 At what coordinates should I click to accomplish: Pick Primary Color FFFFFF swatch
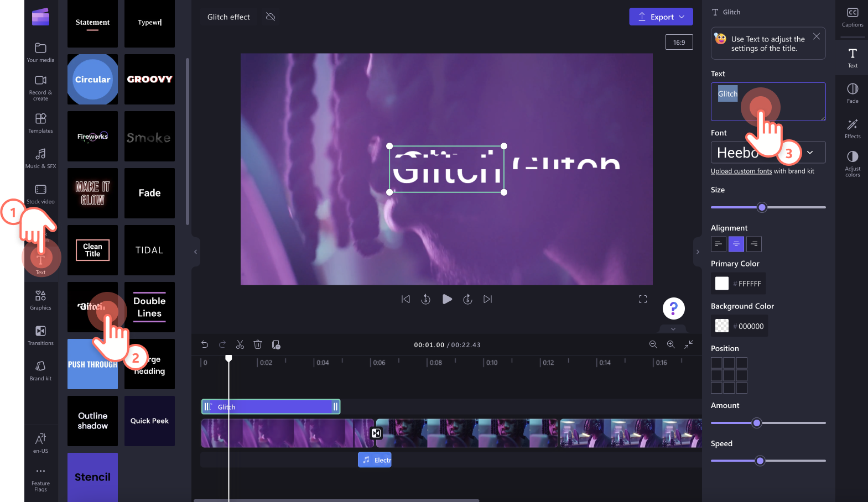[x=722, y=283]
